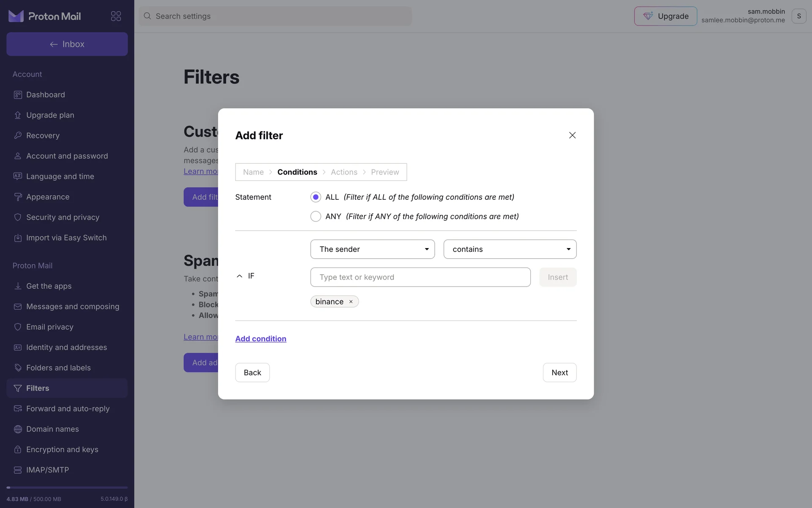Open Forward and auto-reply settings
The height and width of the screenshot is (508, 812).
tap(68, 409)
